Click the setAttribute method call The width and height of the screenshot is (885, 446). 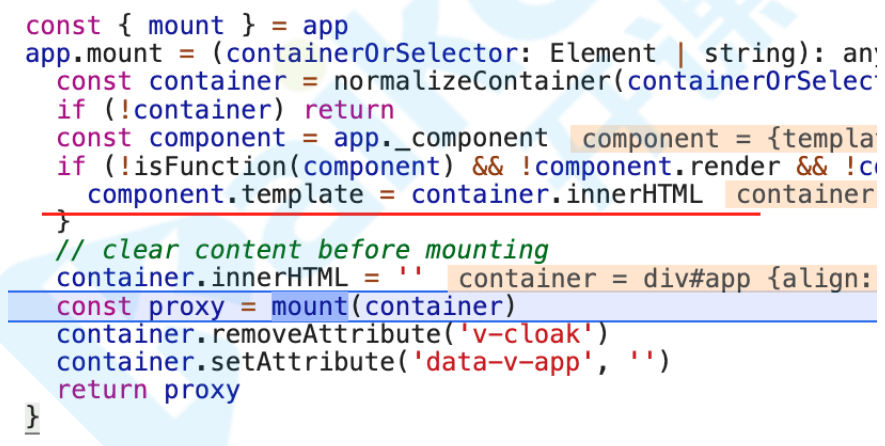305,362
